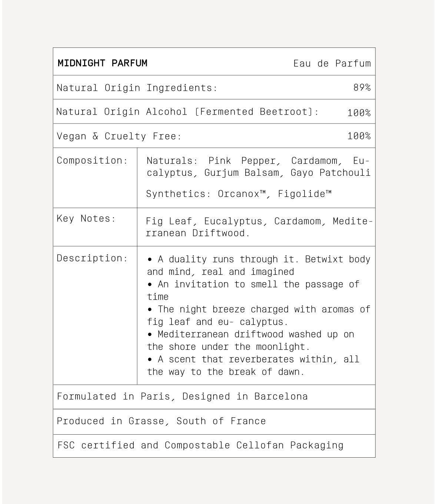Select the Naturals ingredient list text
Viewport: 435px width, 504px height.
tap(258, 167)
